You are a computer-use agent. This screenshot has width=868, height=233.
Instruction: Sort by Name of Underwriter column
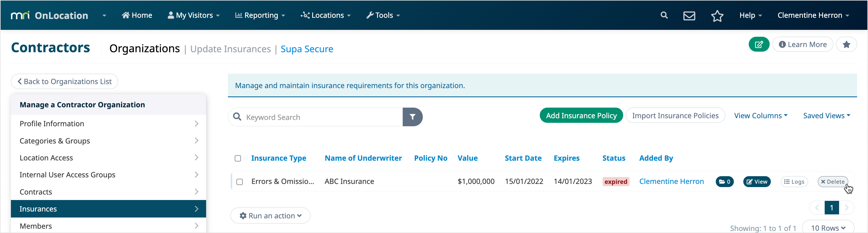point(363,158)
